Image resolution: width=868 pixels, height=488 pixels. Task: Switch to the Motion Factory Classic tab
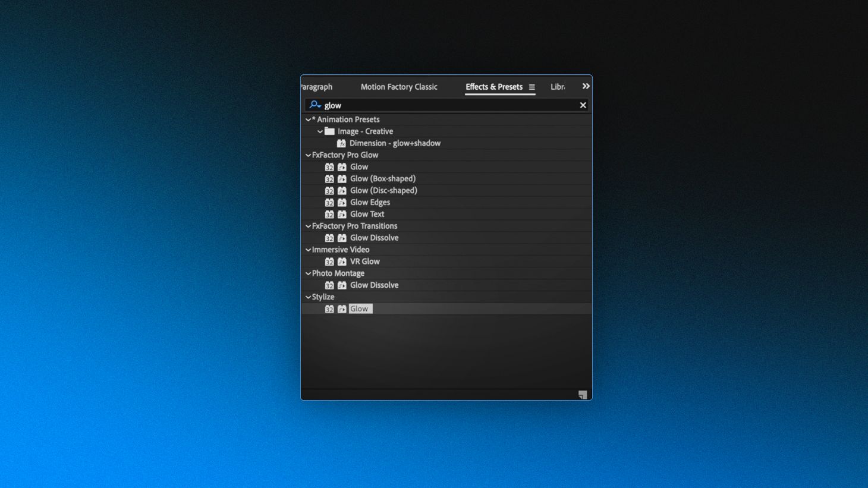pos(399,87)
